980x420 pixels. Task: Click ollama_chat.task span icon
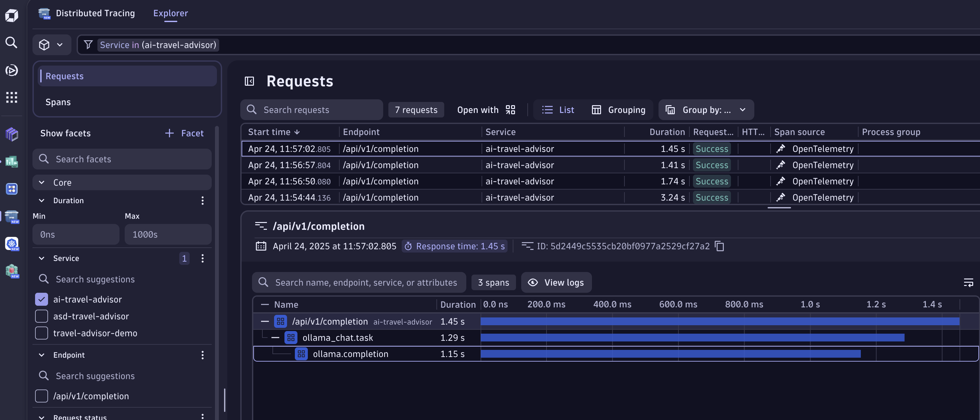pyautogui.click(x=291, y=338)
